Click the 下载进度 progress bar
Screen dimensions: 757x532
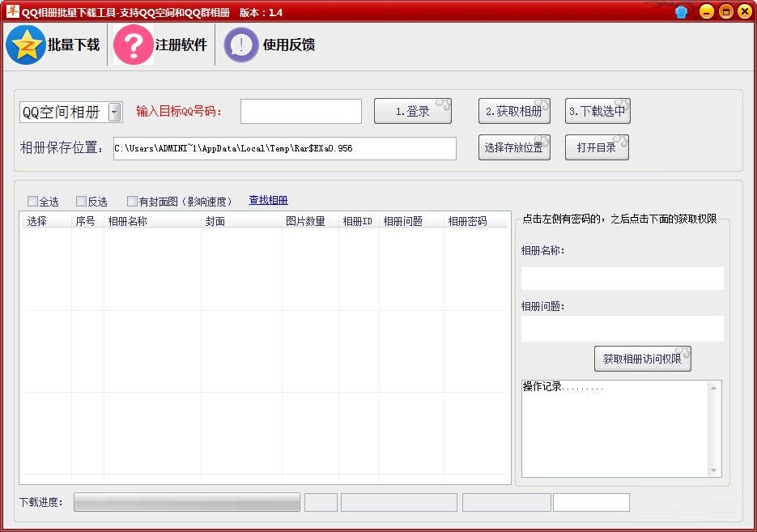click(x=186, y=502)
